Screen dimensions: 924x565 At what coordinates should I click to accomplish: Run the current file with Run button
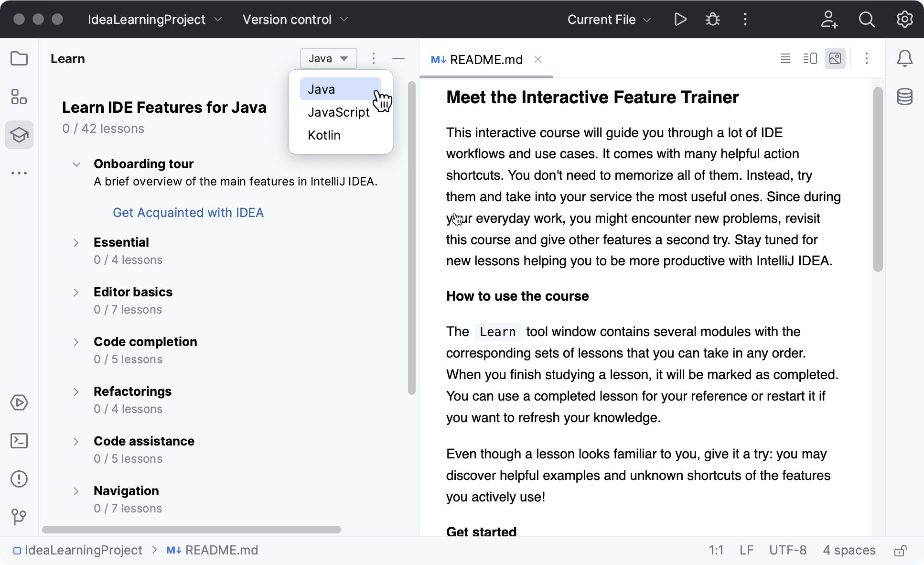[680, 20]
